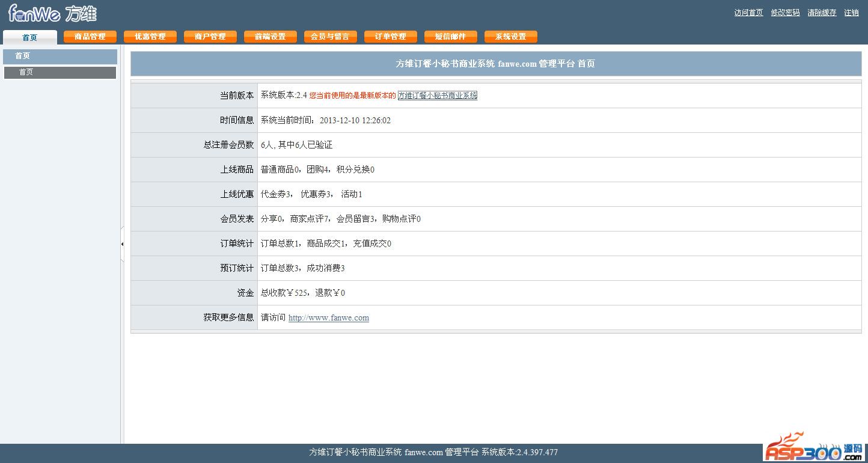Viewport: 868px width, 463px height.
Task: Open the 优惠管理 tab
Action: click(150, 37)
